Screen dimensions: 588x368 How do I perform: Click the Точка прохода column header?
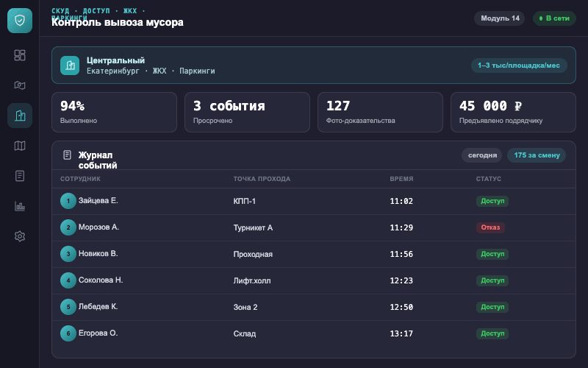pyautogui.click(x=262, y=179)
